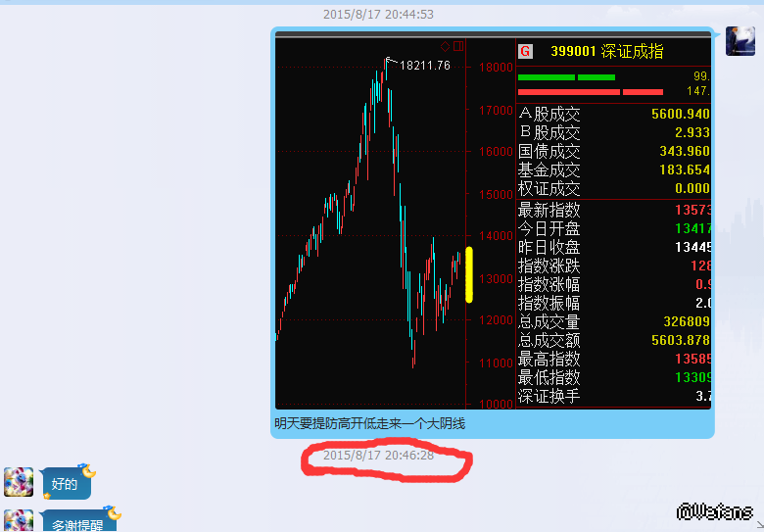Click the A股成交 row
The height and width of the screenshot is (532, 764).
[x=614, y=114]
